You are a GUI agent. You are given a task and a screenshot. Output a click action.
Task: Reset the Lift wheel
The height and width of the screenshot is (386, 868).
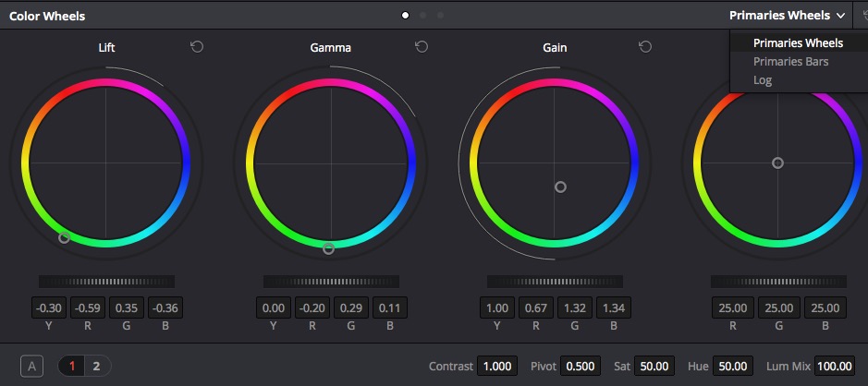tap(197, 47)
